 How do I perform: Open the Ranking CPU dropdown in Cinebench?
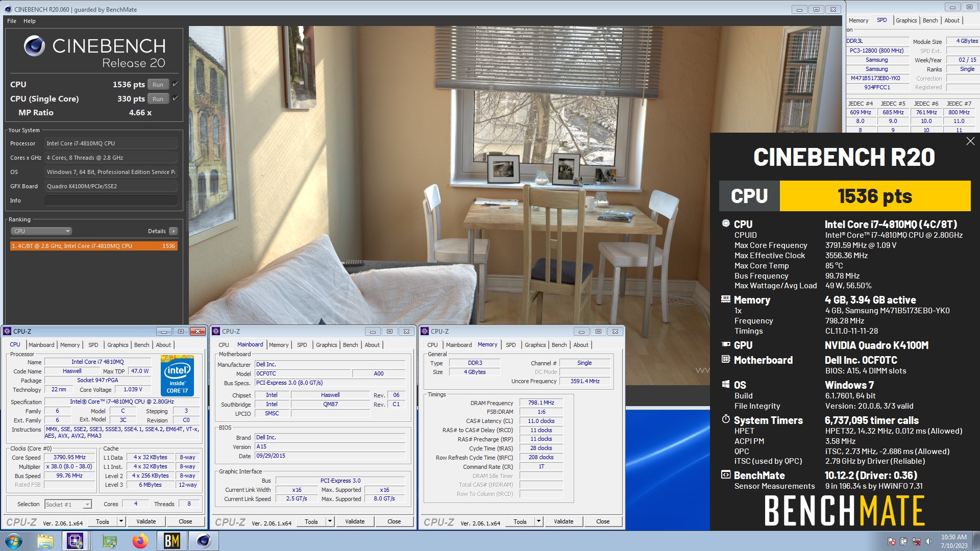tap(41, 231)
